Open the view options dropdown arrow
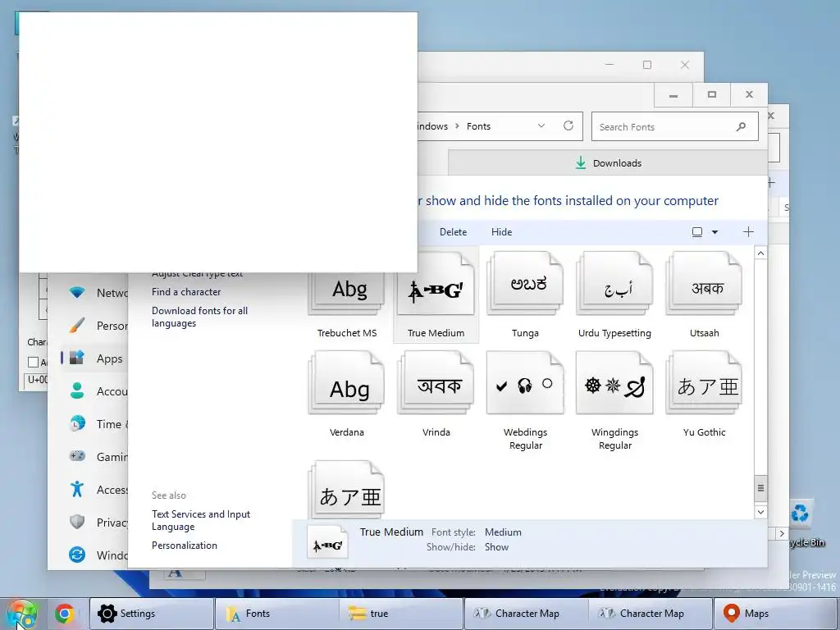Image resolution: width=840 pixels, height=630 pixels. point(714,232)
